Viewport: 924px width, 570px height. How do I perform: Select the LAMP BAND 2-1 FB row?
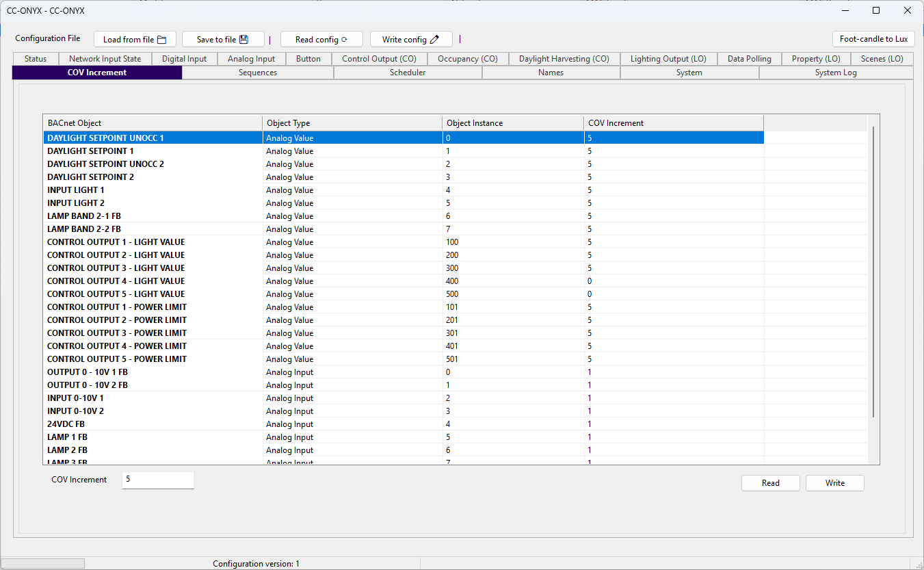click(x=404, y=216)
